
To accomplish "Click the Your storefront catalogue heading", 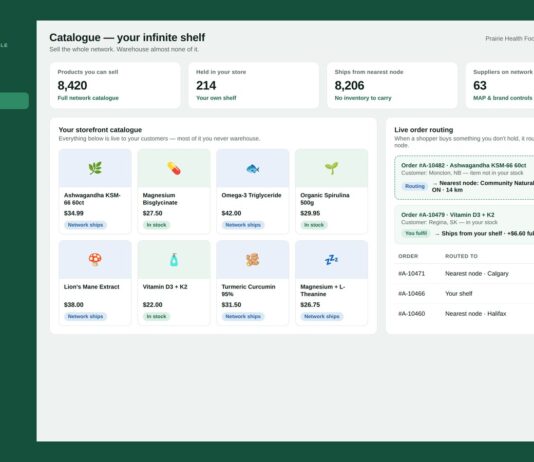I will click(x=100, y=130).
